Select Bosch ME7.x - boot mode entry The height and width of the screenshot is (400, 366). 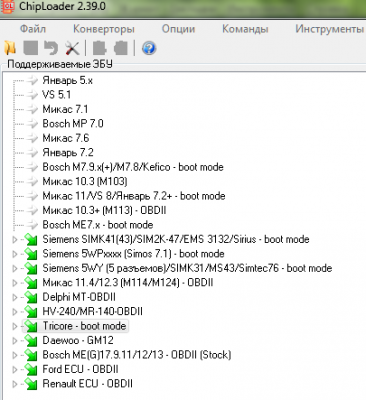[x=98, y=225]
